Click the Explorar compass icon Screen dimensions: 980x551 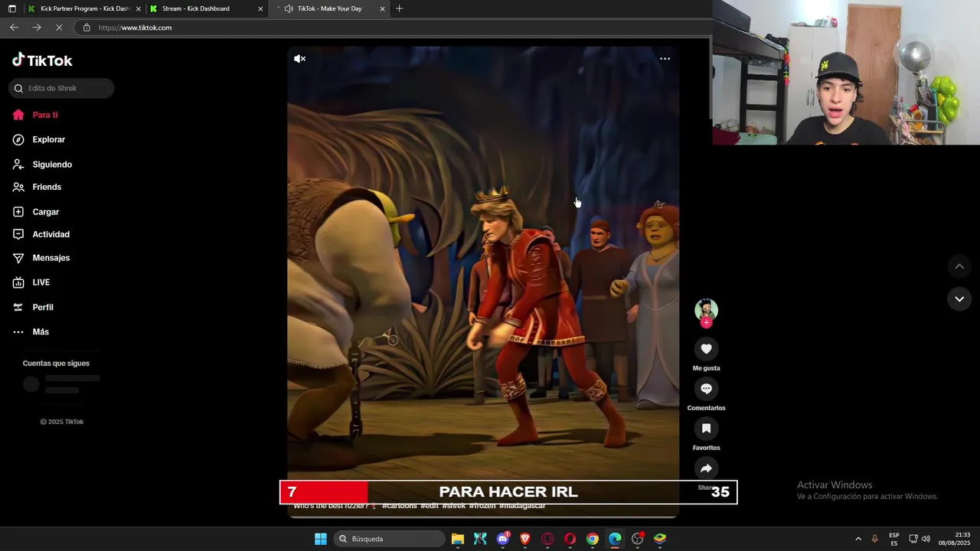click(x=18, y=139)
